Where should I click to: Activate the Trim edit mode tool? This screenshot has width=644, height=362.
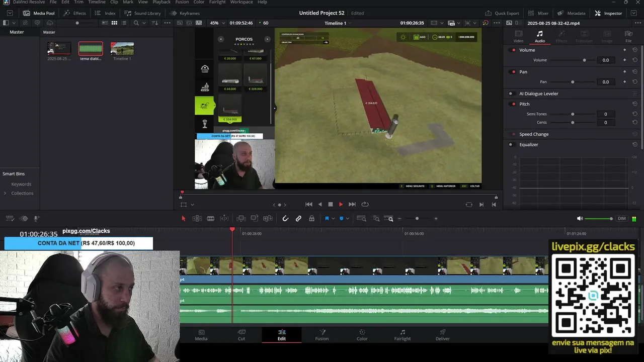(197, 219)
